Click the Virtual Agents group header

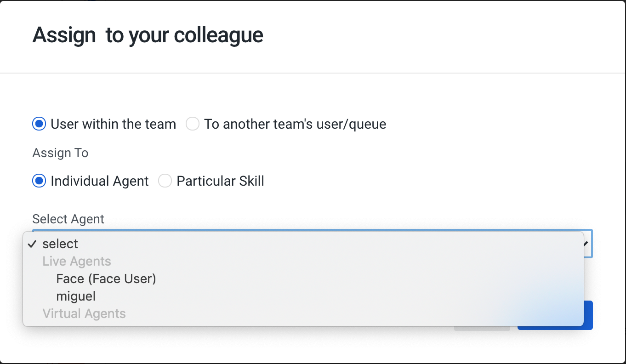click(x=84, y=313)
